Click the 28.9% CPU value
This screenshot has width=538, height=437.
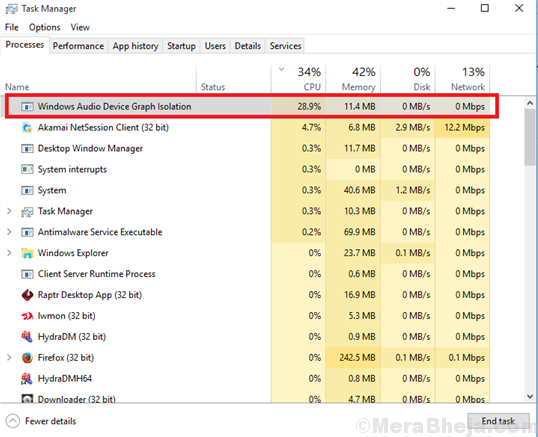pyautogui.click(x=309, y=107)
